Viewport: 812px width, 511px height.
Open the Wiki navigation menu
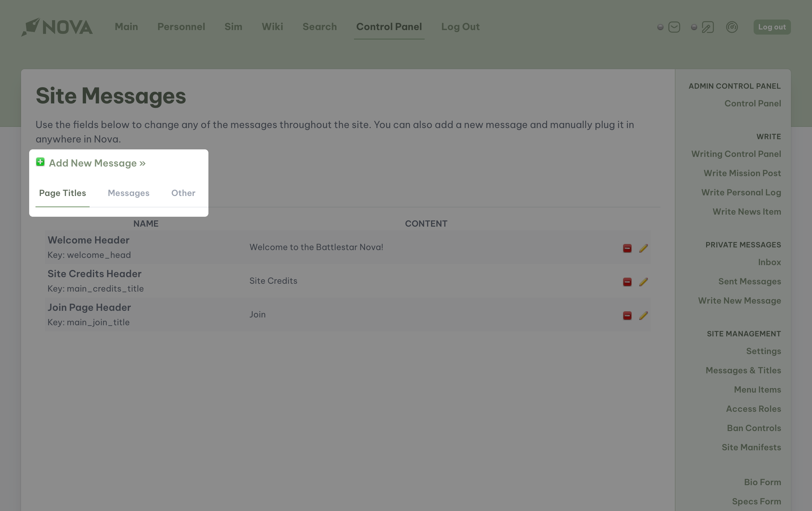(x=272, y=27)
